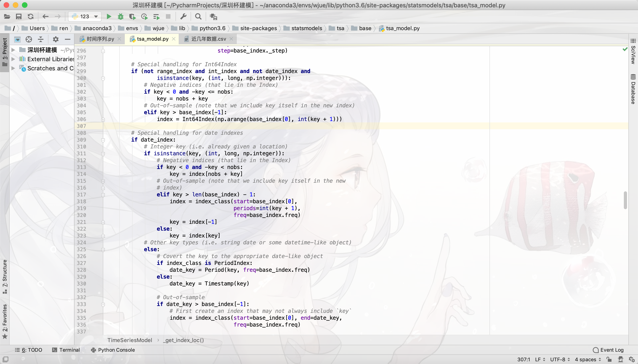Screen dimensions: 638x364
Task: Click the Search everywhere magnifier icon
Action: (x=199, y=17)
